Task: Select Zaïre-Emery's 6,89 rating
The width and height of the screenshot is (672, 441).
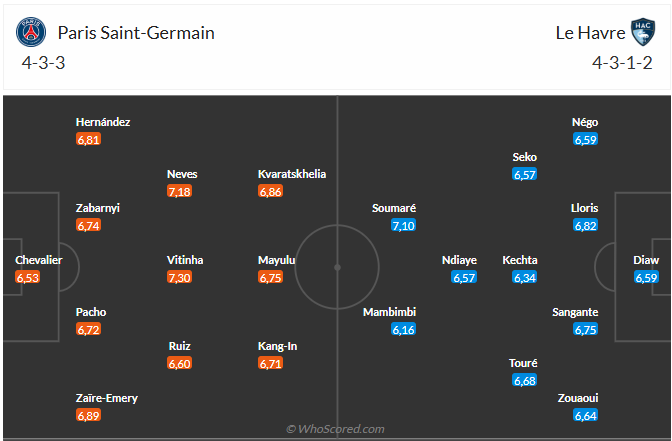Action: [89, 415]
